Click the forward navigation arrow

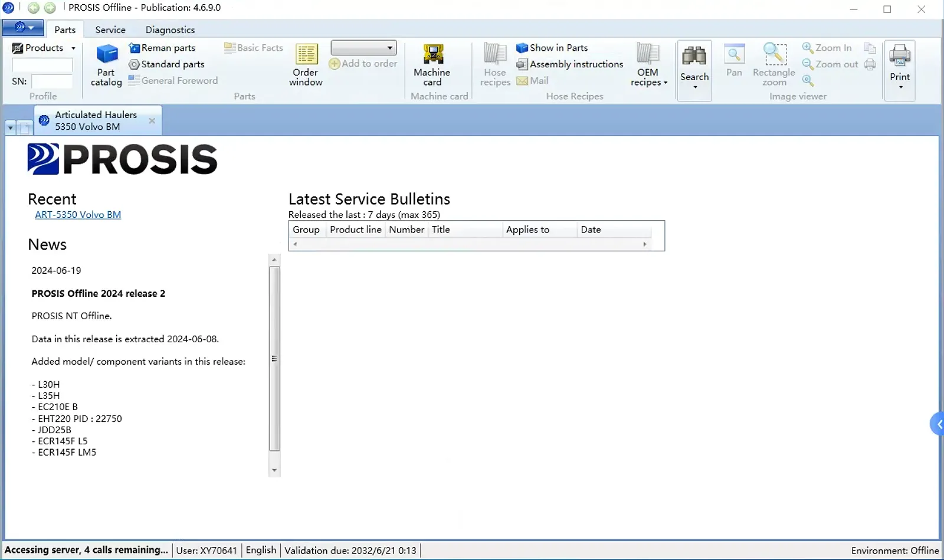point(50,8)
